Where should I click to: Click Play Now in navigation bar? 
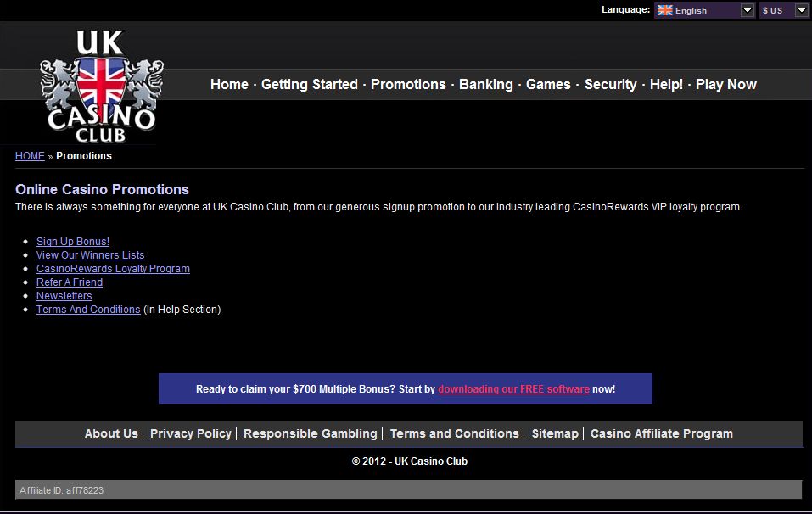click(726, 84)
